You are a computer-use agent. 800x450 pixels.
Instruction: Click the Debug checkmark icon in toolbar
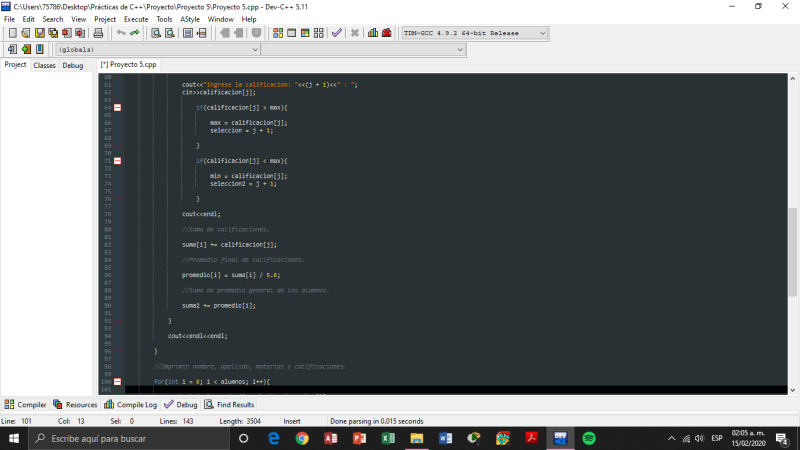pyautogui.click(x=337, y=33)
